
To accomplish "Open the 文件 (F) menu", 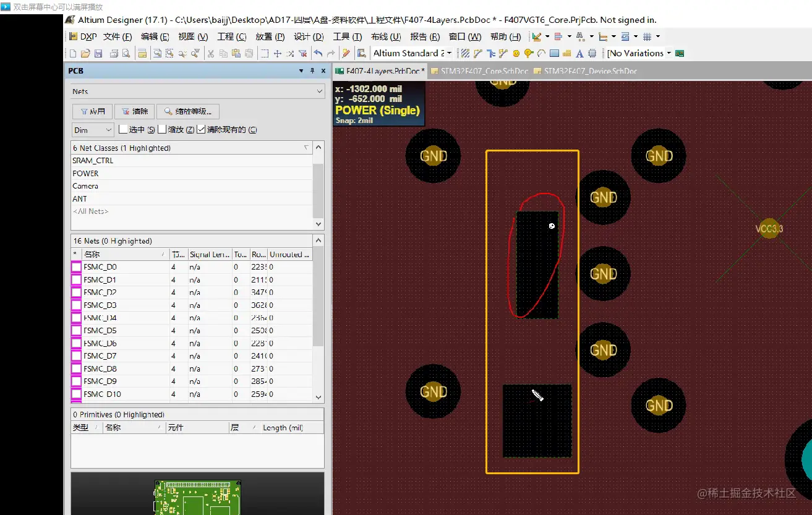I will coord(118,36).
